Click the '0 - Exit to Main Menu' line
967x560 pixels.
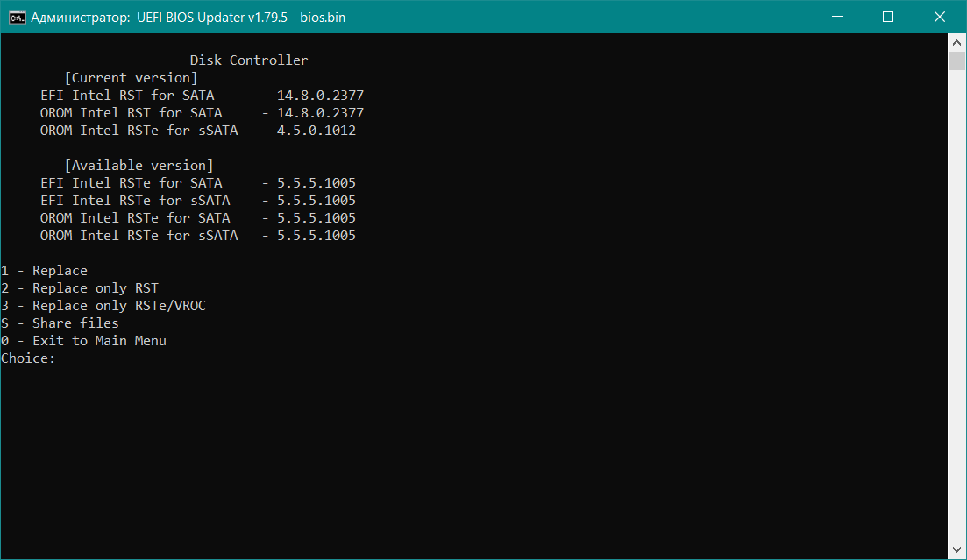[x=84, y=341]
